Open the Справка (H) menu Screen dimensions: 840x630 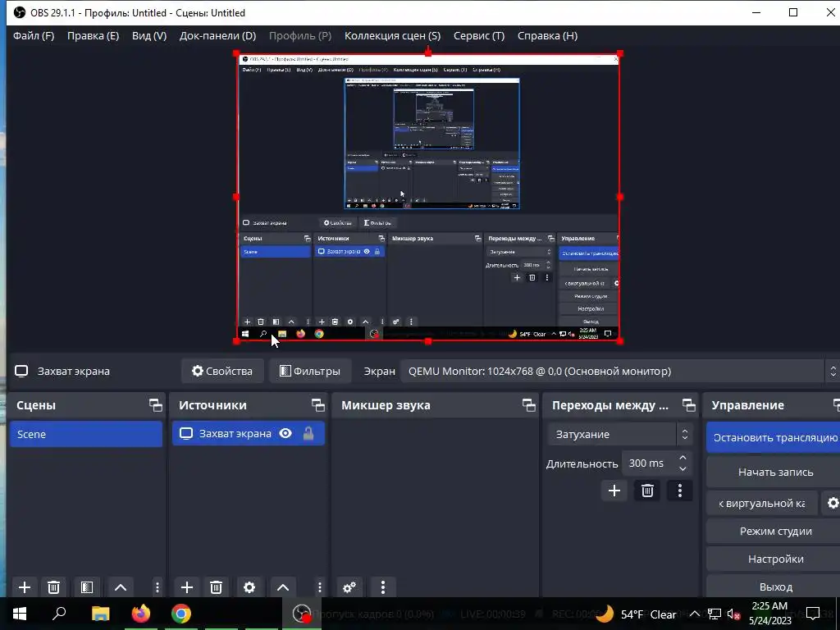pos(547,36)
